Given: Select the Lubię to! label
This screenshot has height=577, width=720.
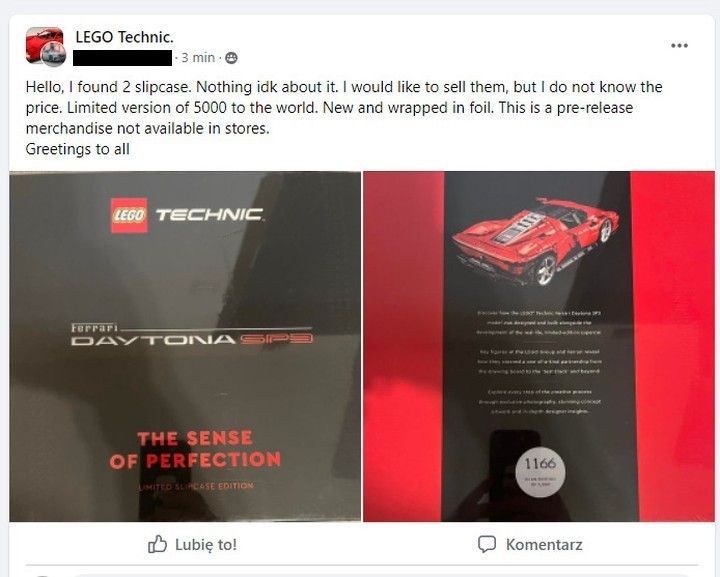Looking at the screenshot, I should tap(206, 545).
